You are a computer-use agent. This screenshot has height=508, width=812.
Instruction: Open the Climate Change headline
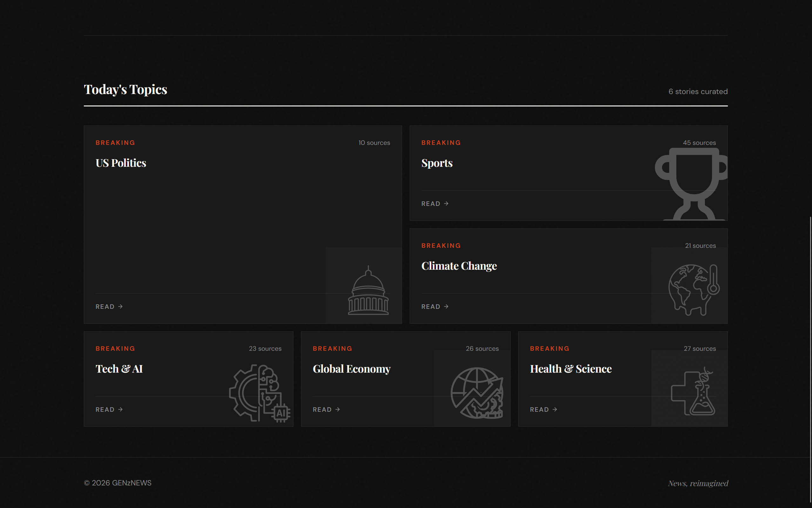[459, 266]
